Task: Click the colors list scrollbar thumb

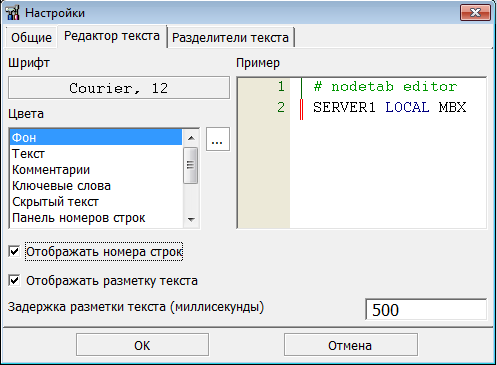Action: [191, 165]
